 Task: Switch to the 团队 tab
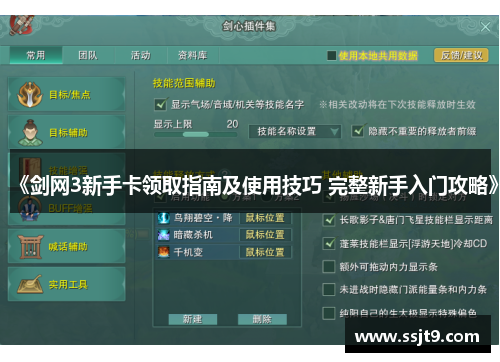point(88,55)
